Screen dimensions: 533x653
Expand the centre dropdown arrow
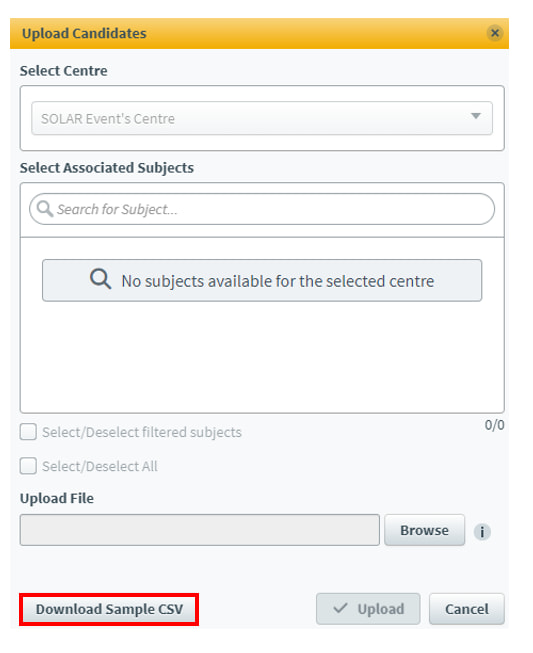tap(476, 116)
